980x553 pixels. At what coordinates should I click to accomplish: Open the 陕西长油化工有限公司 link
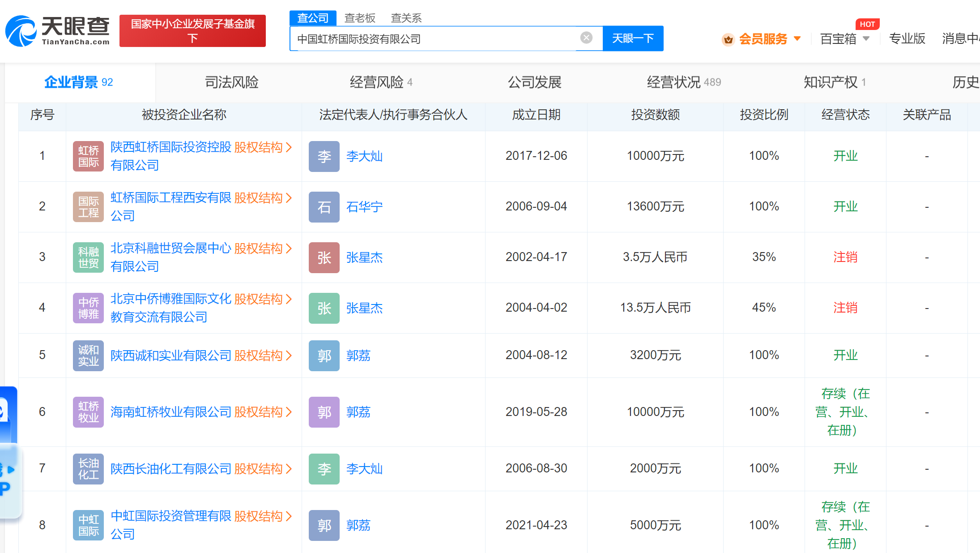coord(170,469)
